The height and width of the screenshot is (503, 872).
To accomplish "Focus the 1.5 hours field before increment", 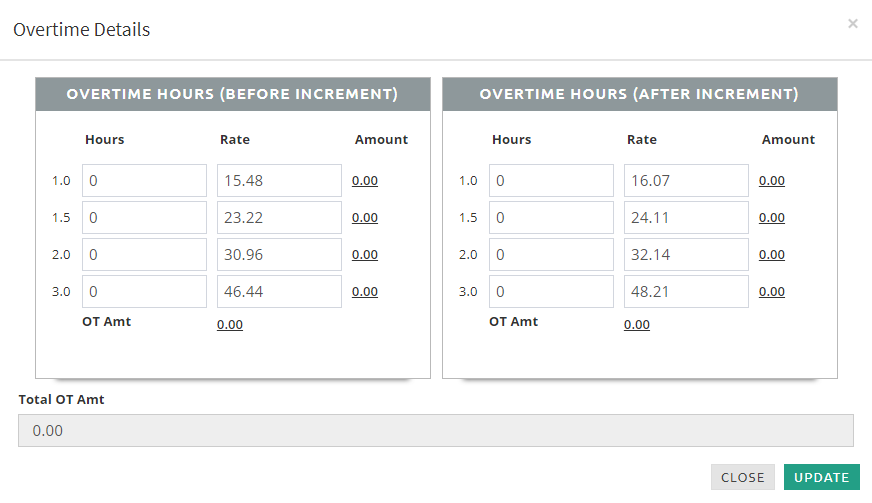I will (x=144, y=218).
